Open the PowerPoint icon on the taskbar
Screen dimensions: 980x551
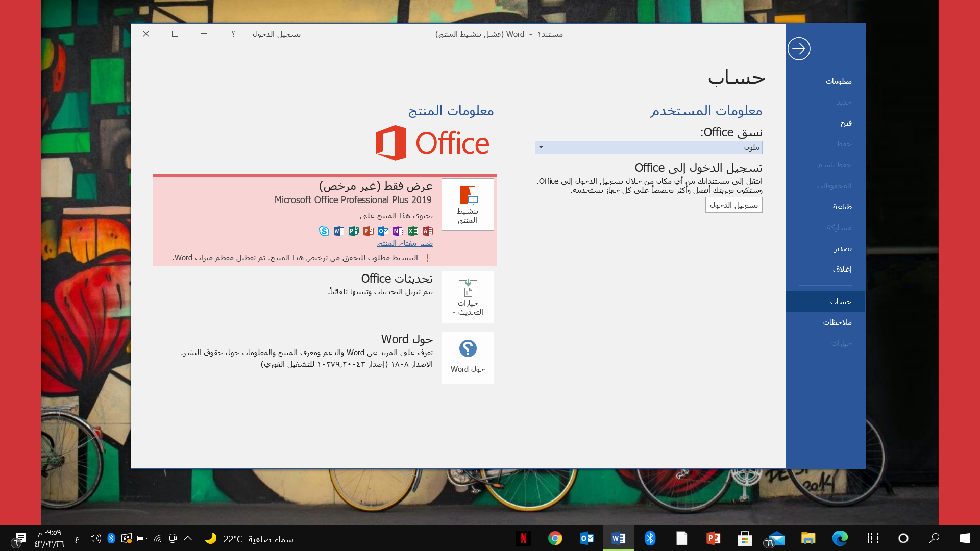(713, 538)
